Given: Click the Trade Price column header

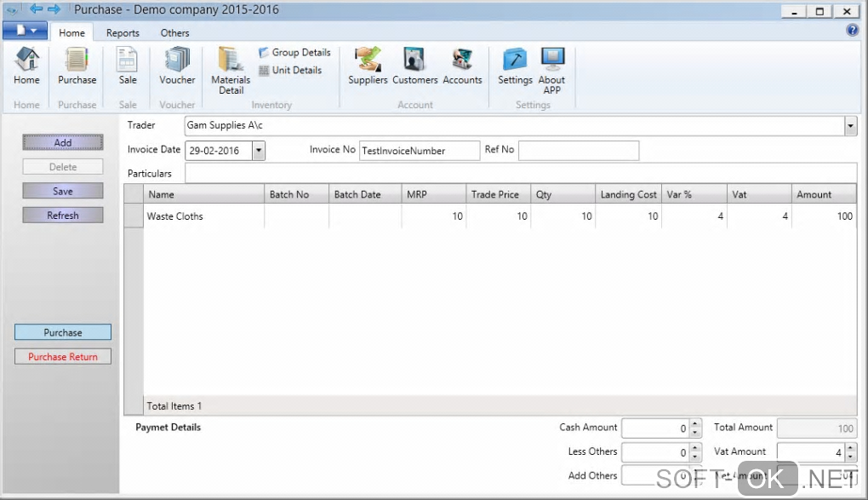Looking at the screenshot, I should [498, 194].
